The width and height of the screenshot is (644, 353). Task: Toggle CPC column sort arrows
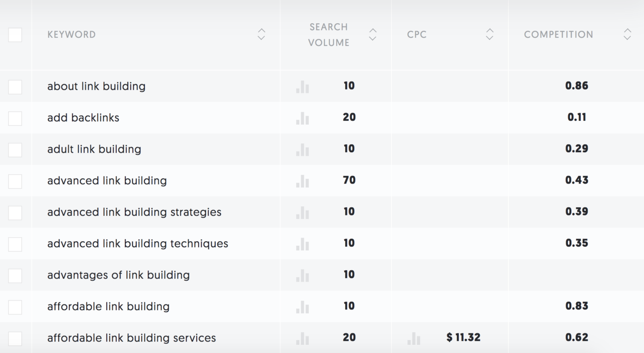click(490, 34)
